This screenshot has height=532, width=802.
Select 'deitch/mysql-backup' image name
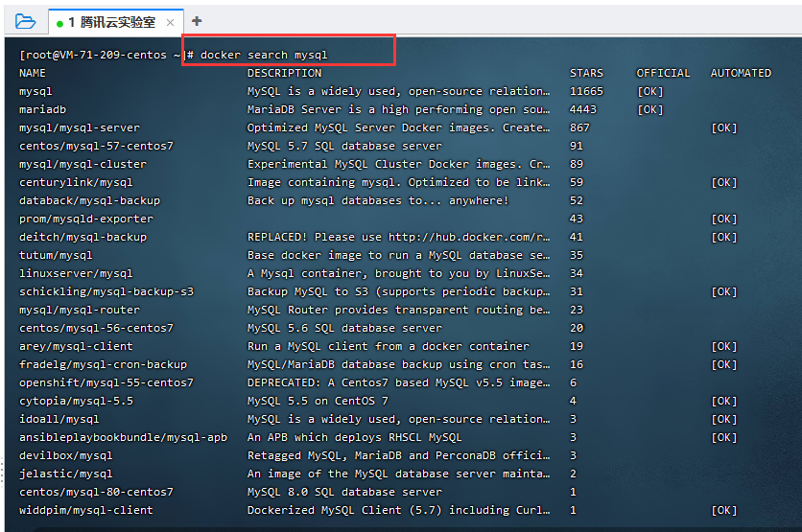[x=83, y=237]
